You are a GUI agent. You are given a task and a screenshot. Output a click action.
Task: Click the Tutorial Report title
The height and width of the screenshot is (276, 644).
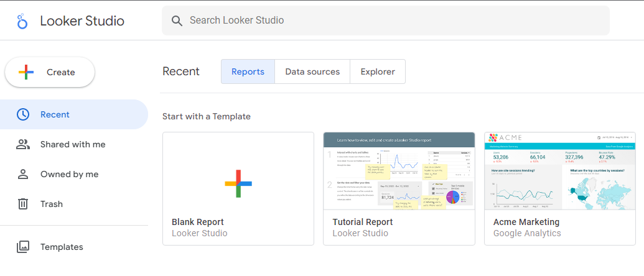point(363,222)
